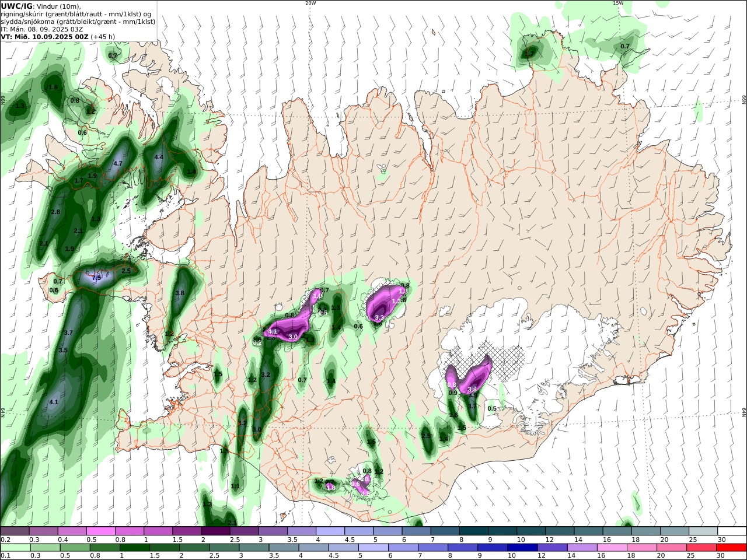Pick the snow legend swatch for 1–1.5
This screenshot has width=747, height=560.
tap(158, 531)
